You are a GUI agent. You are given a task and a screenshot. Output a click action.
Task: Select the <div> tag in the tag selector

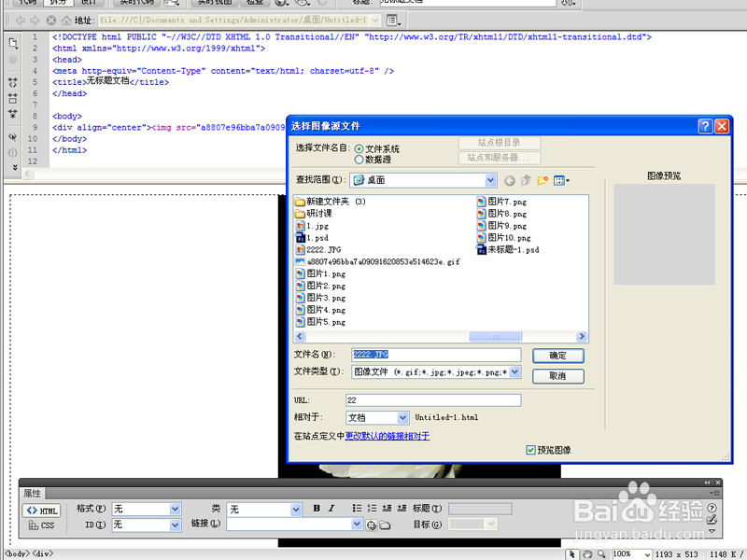(x=42, y=553)
